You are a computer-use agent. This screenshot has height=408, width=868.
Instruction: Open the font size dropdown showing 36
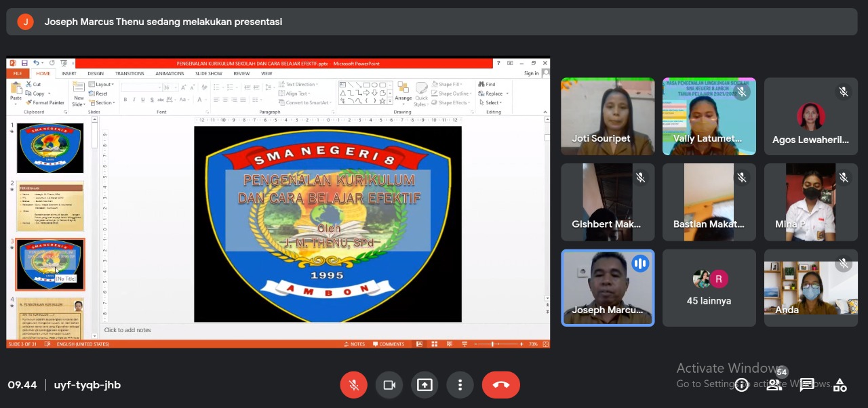point(170,87)
